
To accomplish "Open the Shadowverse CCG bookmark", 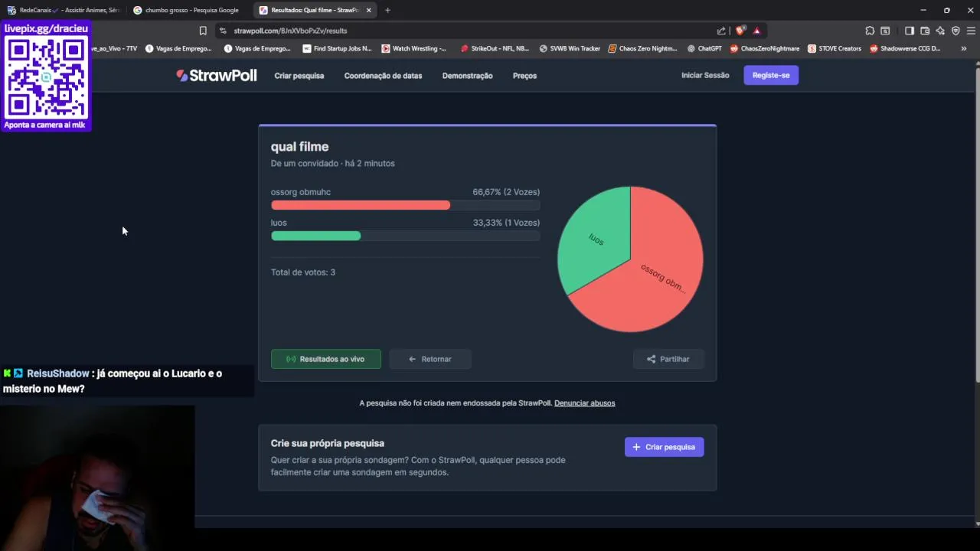I will coord(905,48).
